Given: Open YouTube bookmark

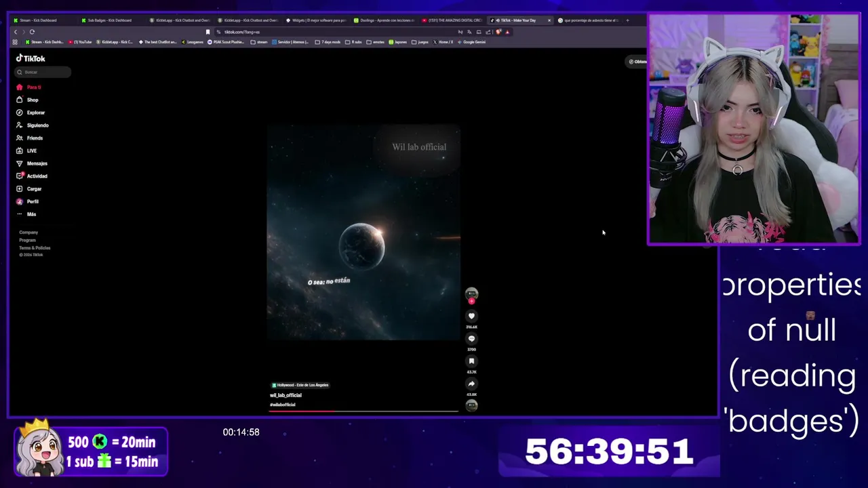Looking at the screenshot, I should (x=80, y=42).
